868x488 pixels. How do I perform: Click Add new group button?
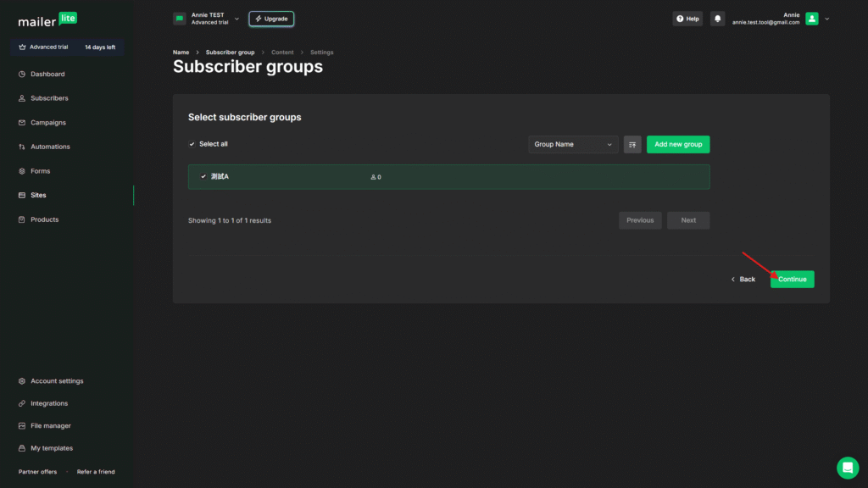pos(678,145)
